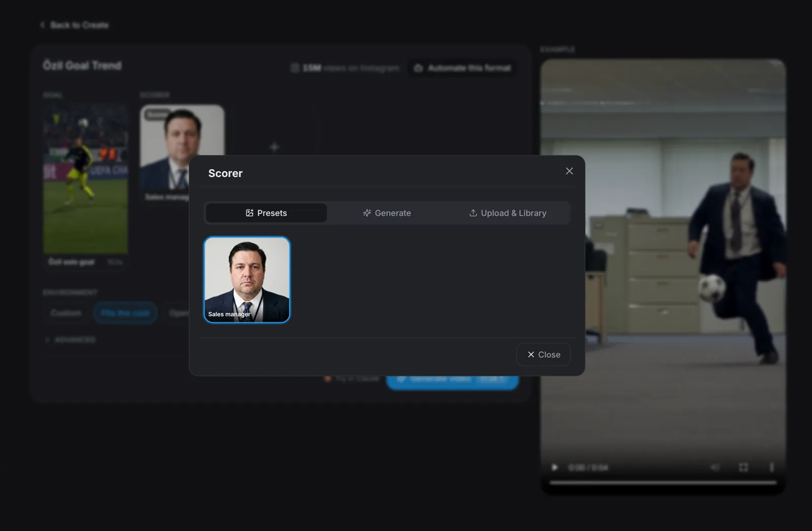
Task: Expand the Advanced section
Action: (70, 340)
